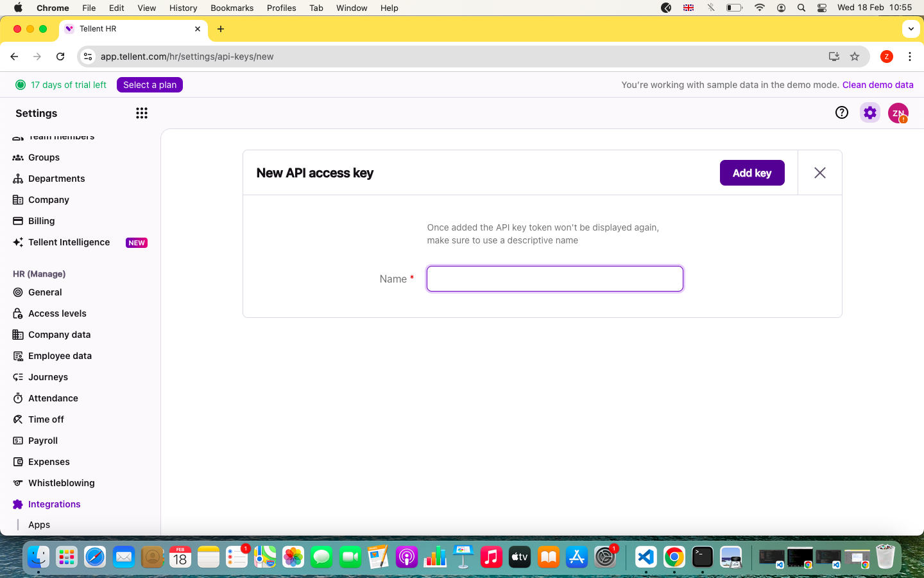Open the ZN user avatar menu
The image size is (924, 578).
[x=898, y=113]
